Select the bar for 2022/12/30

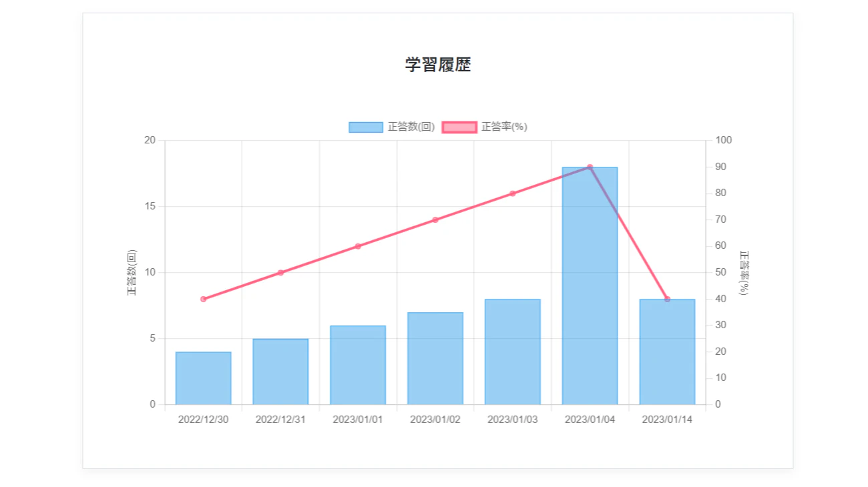204,378
